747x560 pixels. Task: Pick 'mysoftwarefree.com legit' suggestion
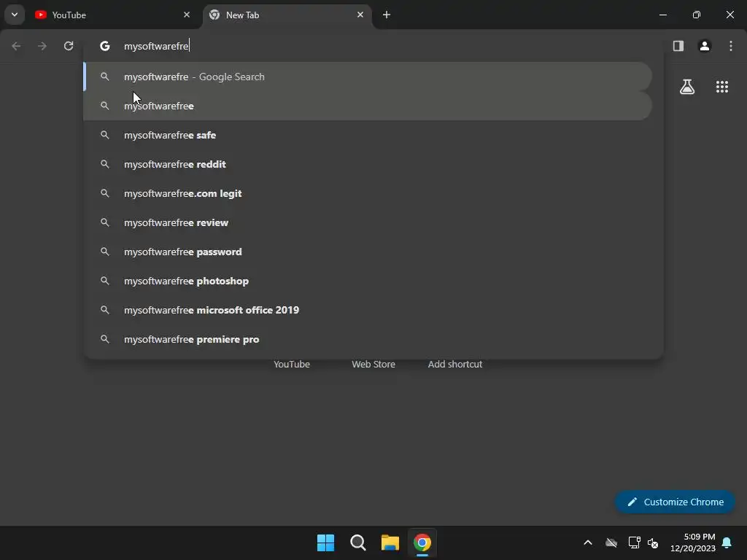(x=368, y=193)
